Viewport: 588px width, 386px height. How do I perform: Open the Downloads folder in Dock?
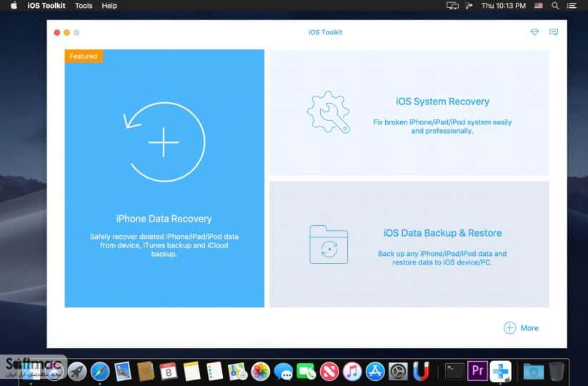click(x=534, y=372)
